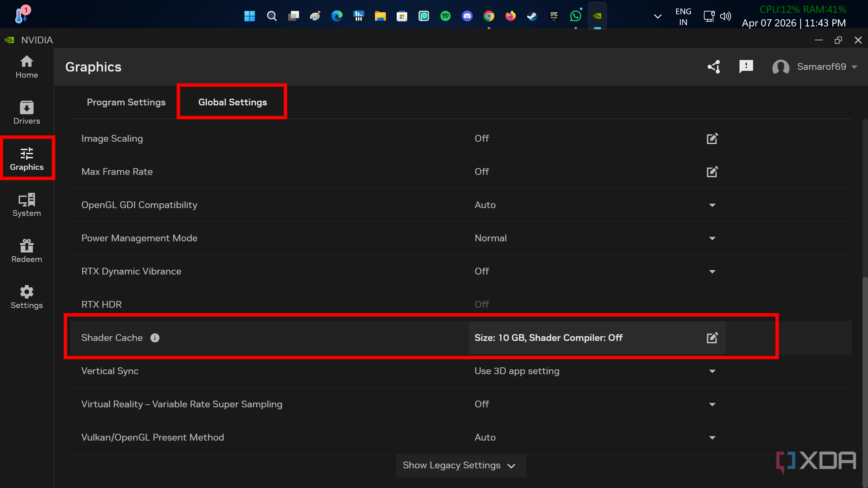The width and height of the screenshot is (868, 488).
Task: Open File Explorer from the taskbar
Action: coord(380,16)
